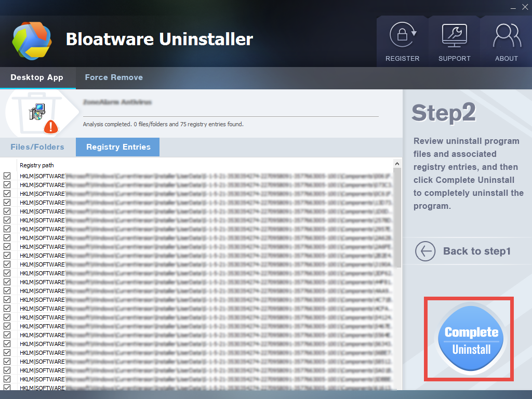
Task: Open the Support wrench icon
Action: click(454, 36)
